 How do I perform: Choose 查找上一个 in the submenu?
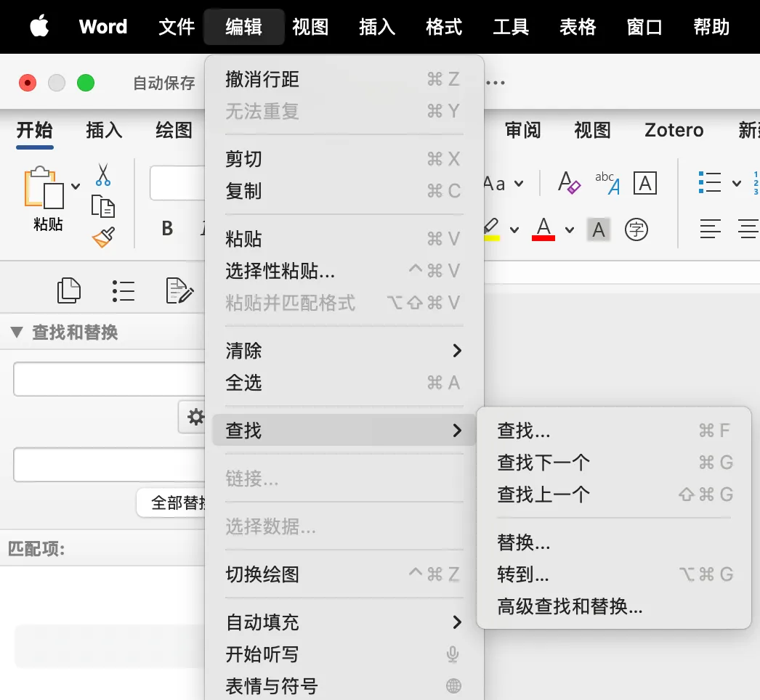point(614,494)
